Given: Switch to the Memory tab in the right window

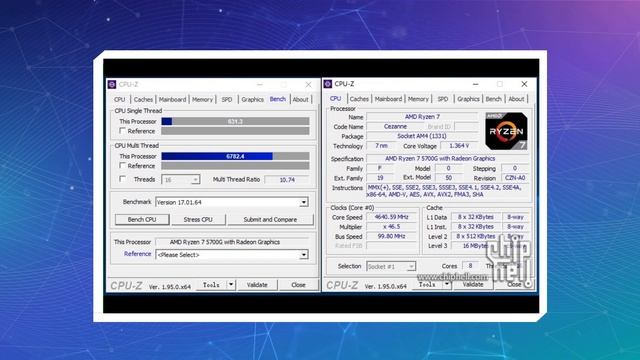Looking at the screenshot, I should [x=418, y=99].
